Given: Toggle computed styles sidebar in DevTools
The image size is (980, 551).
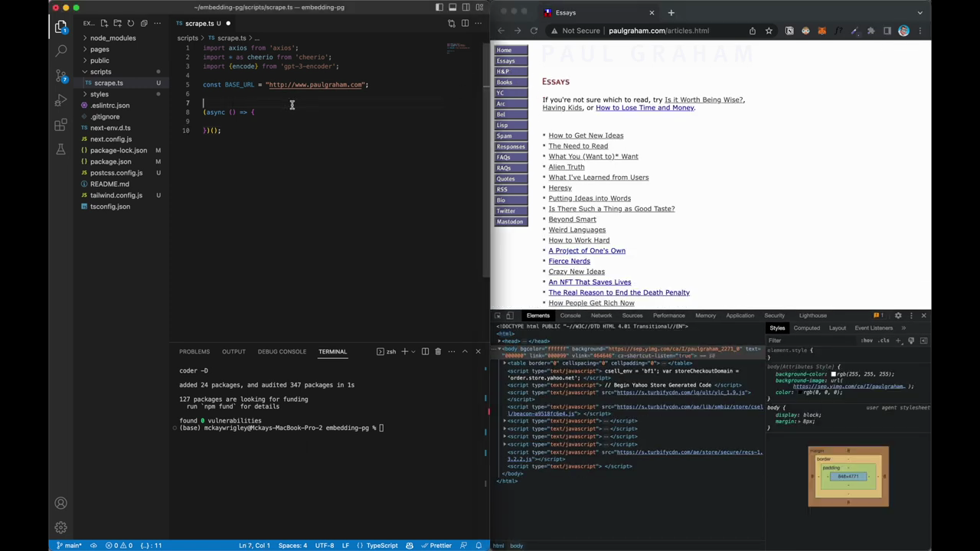Looking at the screenshot, I should (923, 340).
